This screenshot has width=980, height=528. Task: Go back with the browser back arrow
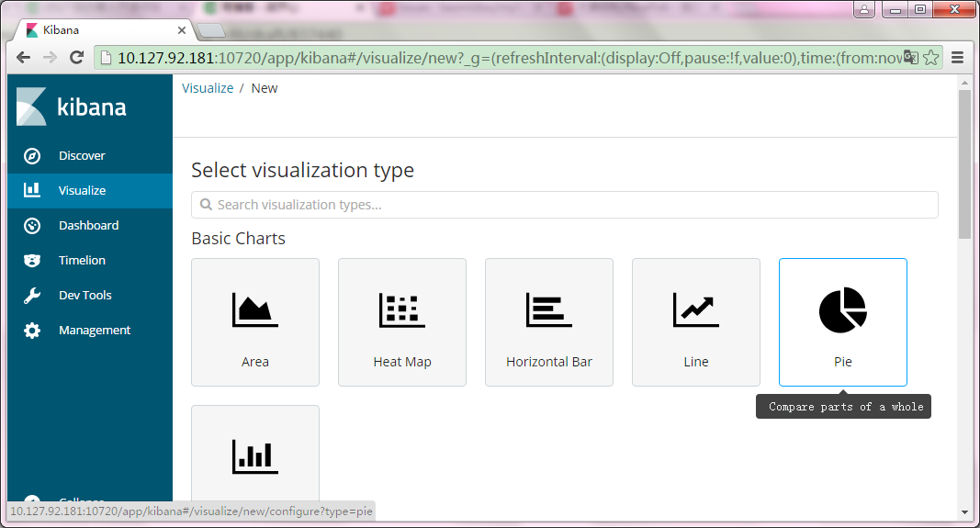point(23,58)
